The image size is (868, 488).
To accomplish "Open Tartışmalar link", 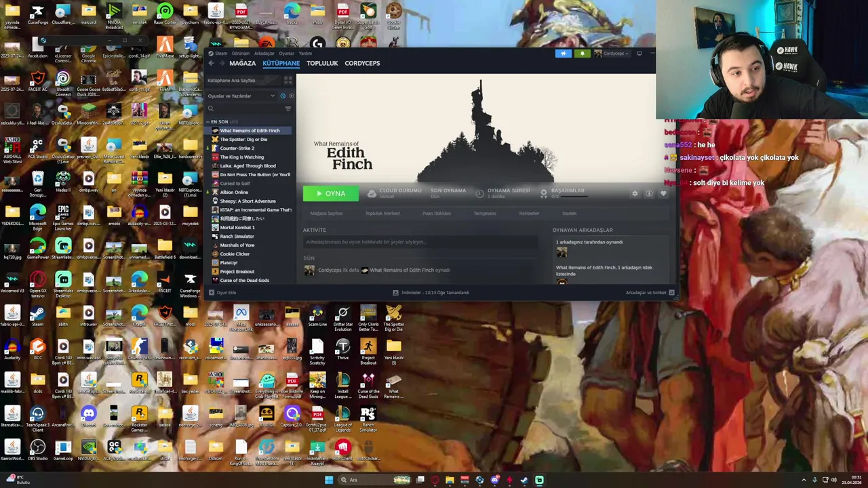I will (x=485, y=213).
